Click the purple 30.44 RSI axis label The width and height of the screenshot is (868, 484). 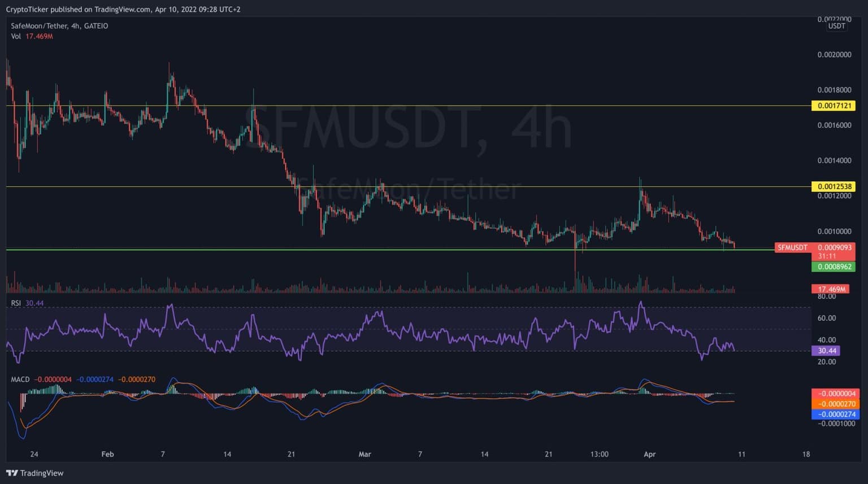[x=826, y=351]
